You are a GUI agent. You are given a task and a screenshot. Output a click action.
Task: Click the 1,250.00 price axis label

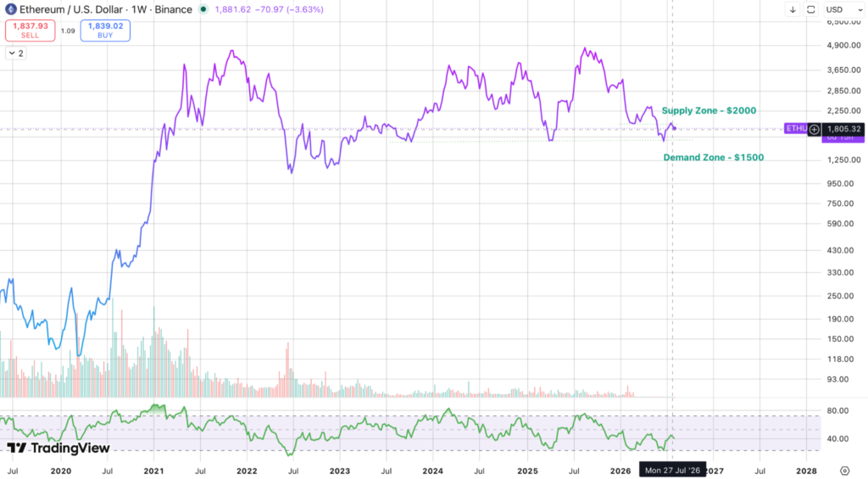point(844,160)
